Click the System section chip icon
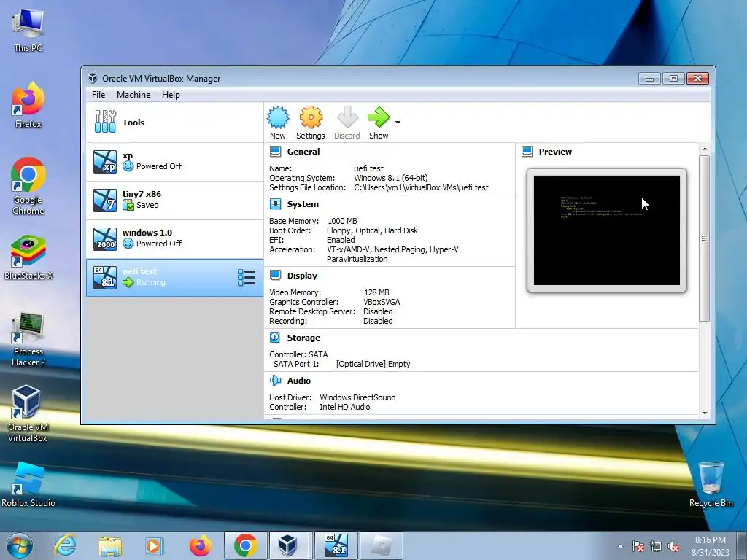The image size is (747, 560). tap(275, 204)
